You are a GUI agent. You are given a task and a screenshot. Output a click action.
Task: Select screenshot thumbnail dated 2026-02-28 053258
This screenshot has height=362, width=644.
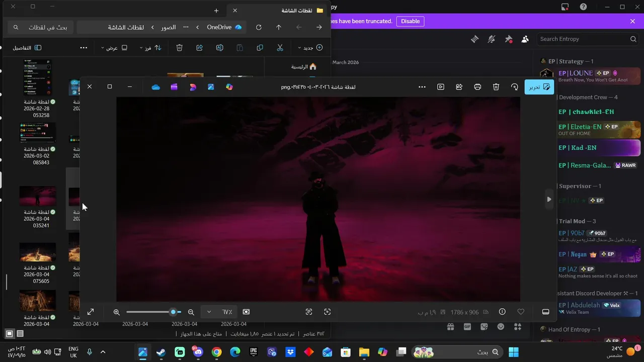pyautogui.click(x=38, y=88)
